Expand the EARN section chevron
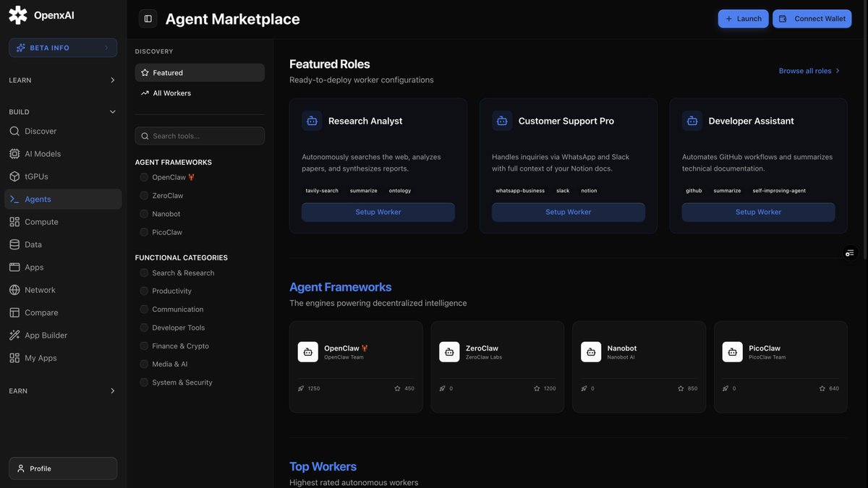This screenshot has height=488, width=868. pyautogui.click(x=112, y=391)
